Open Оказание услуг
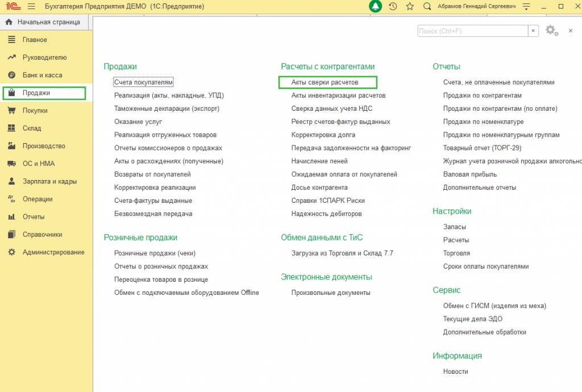Screen dimensions: 582x392 [138, 122]
